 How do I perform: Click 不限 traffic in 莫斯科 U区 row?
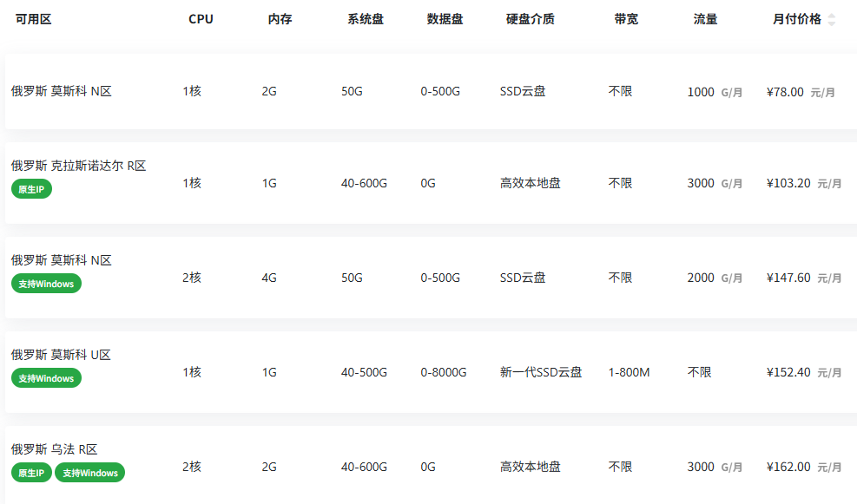(699, 372)
